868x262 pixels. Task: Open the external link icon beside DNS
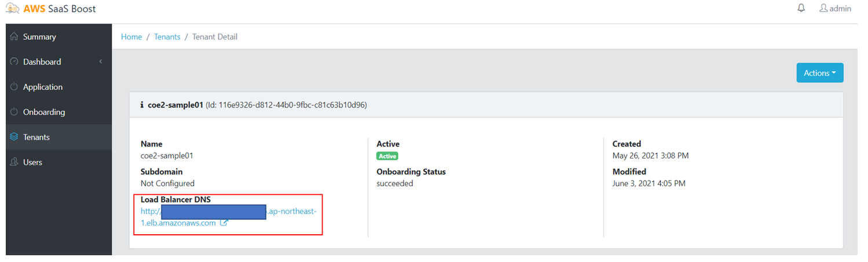click(224, 223)
